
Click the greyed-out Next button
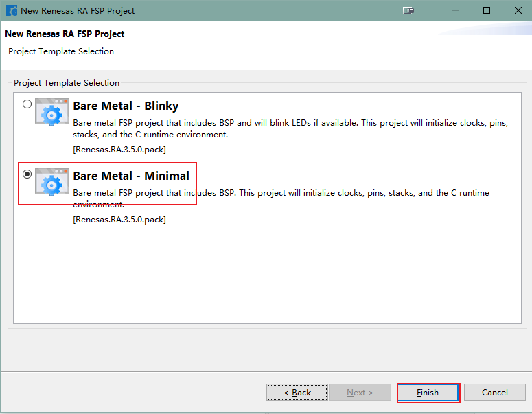[x=360, y=393]
